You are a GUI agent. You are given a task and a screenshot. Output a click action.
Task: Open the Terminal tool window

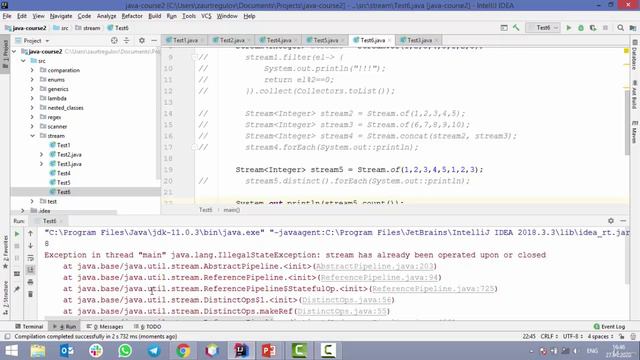coord(29,327)
